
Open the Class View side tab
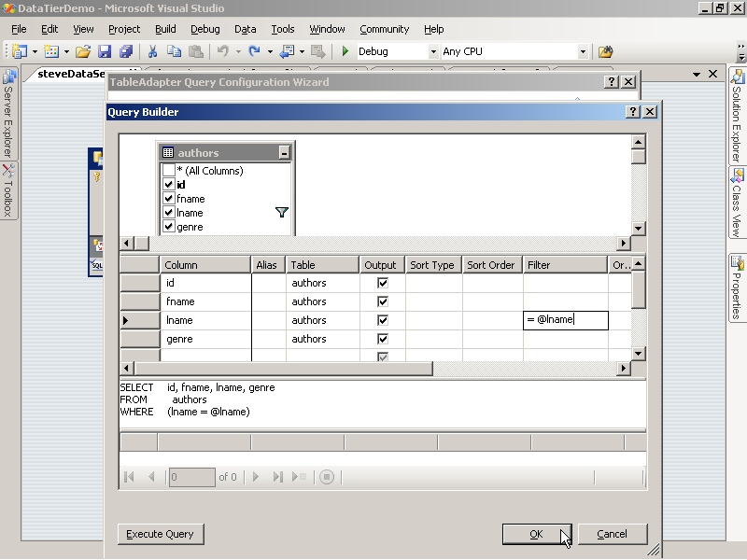[x=737, y=203]
